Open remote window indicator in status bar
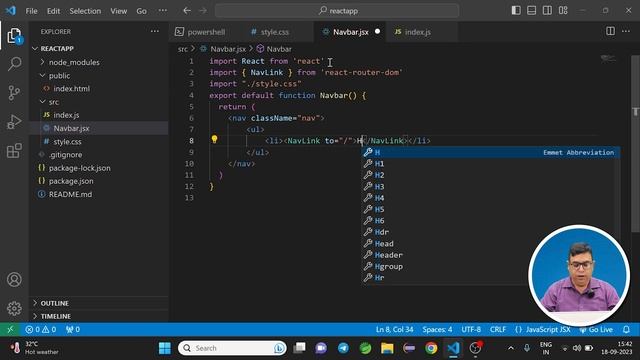The image size is (640, 360). [10, 329]
